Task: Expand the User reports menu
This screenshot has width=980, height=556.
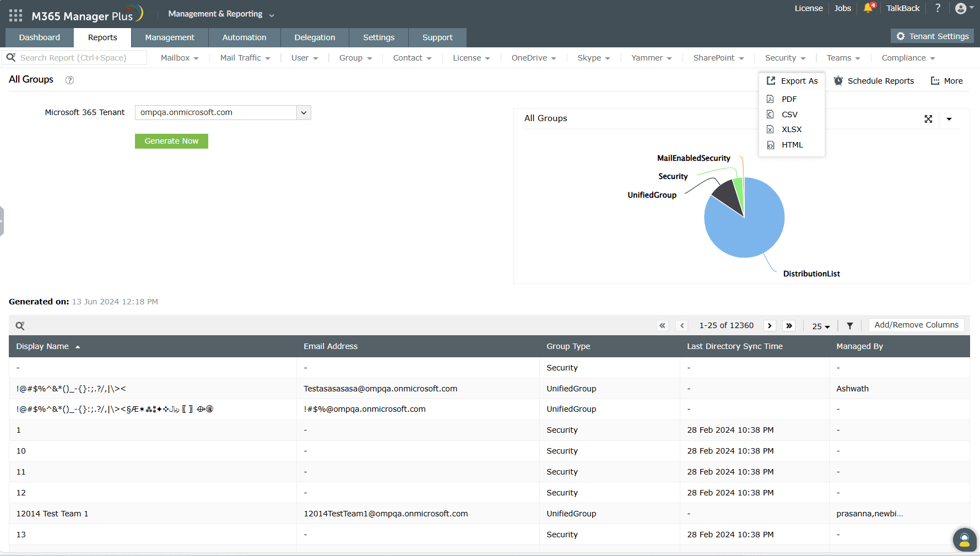Action: point(305,58)
